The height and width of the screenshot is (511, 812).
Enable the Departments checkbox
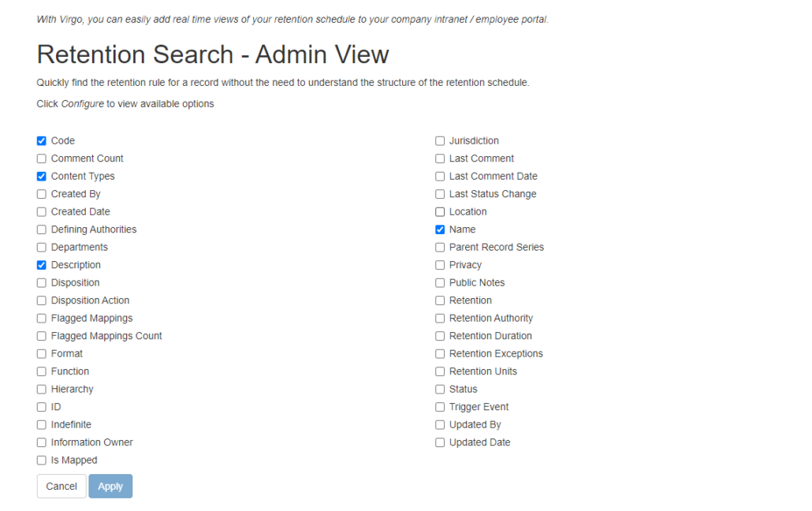coord(41,247)
